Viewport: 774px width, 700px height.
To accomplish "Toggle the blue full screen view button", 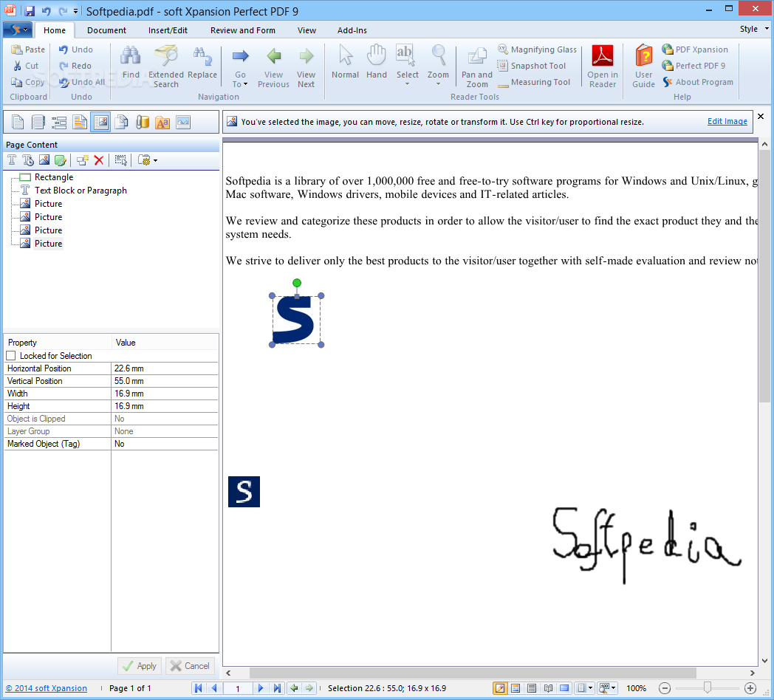I will coord(564,687).
